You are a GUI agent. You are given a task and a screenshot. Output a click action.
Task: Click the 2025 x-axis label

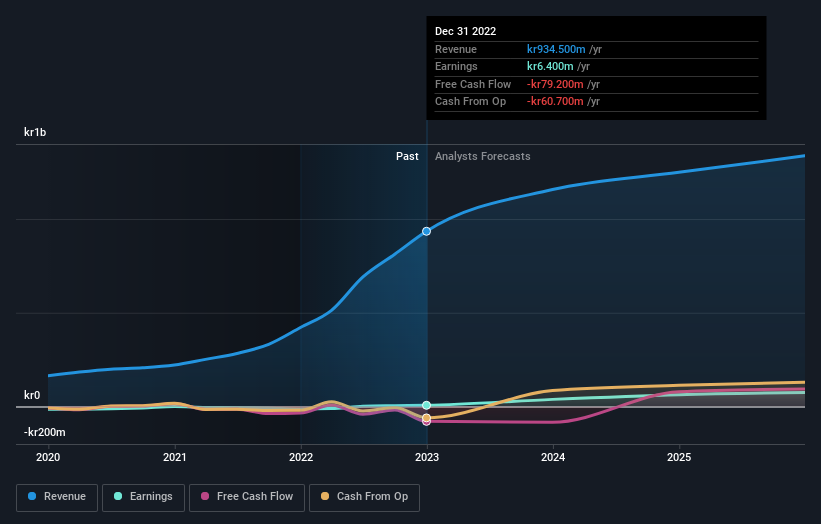click(679, 458)
